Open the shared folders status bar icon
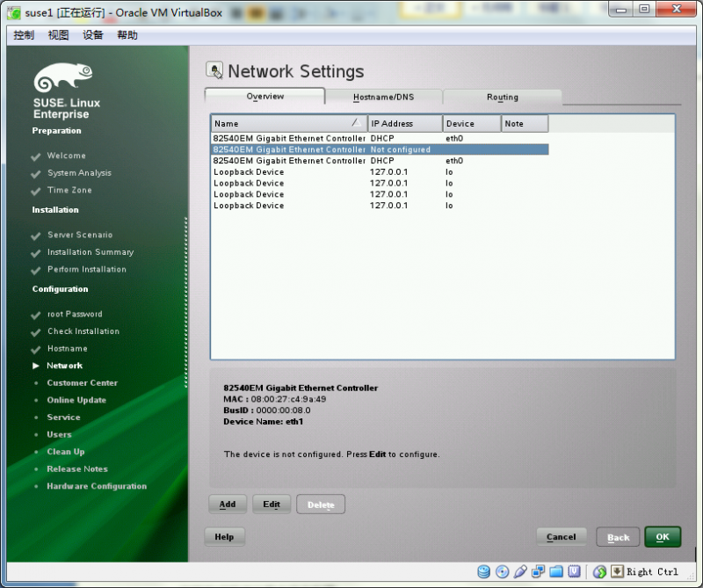 [555, 571]
